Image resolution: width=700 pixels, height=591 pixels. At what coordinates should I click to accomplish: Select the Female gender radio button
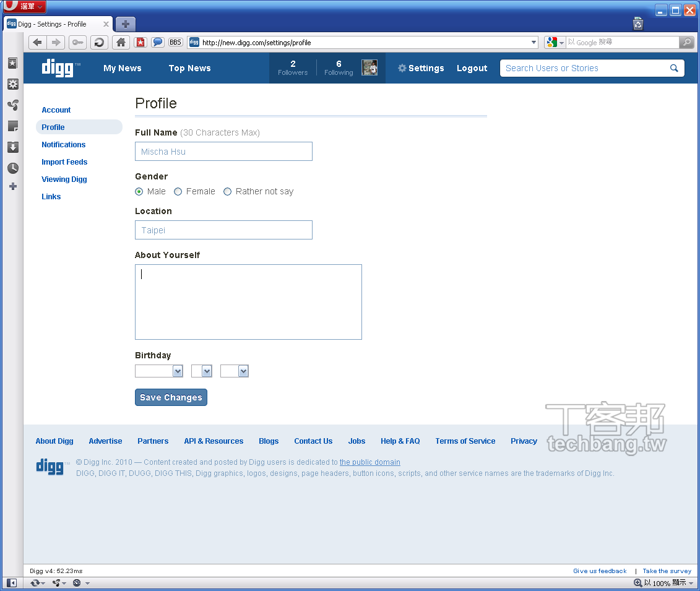pos(178,192)
